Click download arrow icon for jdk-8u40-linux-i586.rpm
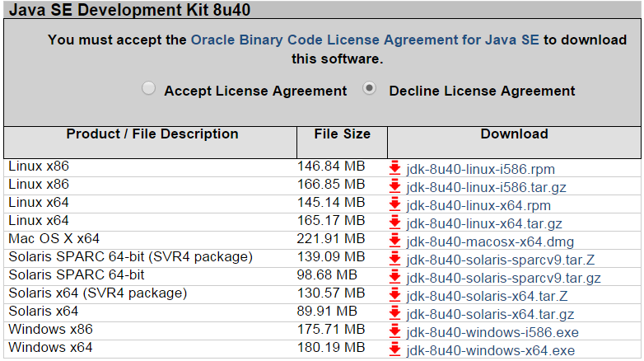This screenshot has width=644, height=361. pos(395,169)
